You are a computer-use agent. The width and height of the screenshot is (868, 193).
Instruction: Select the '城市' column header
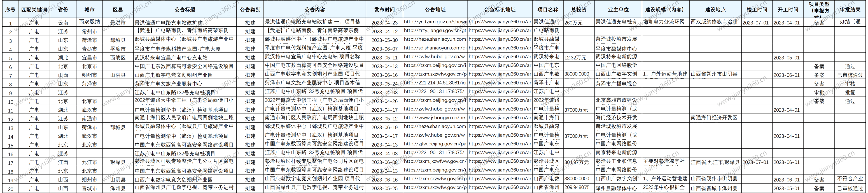point(89,10)
